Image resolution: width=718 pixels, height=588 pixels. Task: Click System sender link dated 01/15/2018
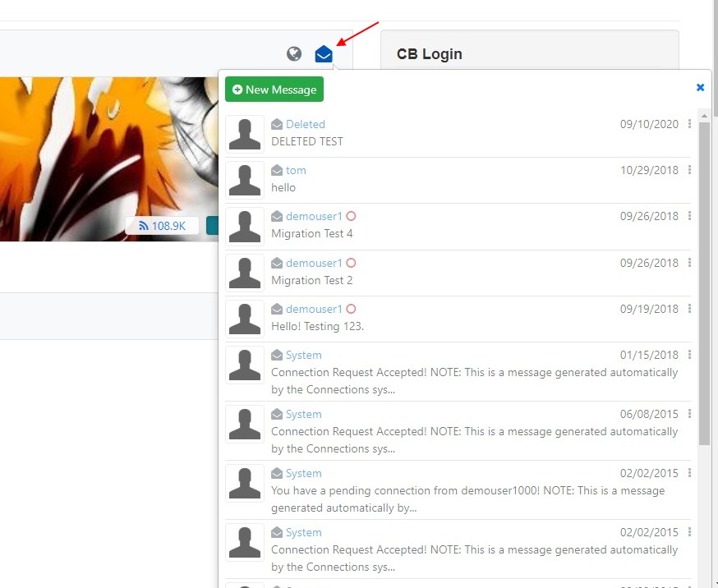tap(304, 355)
